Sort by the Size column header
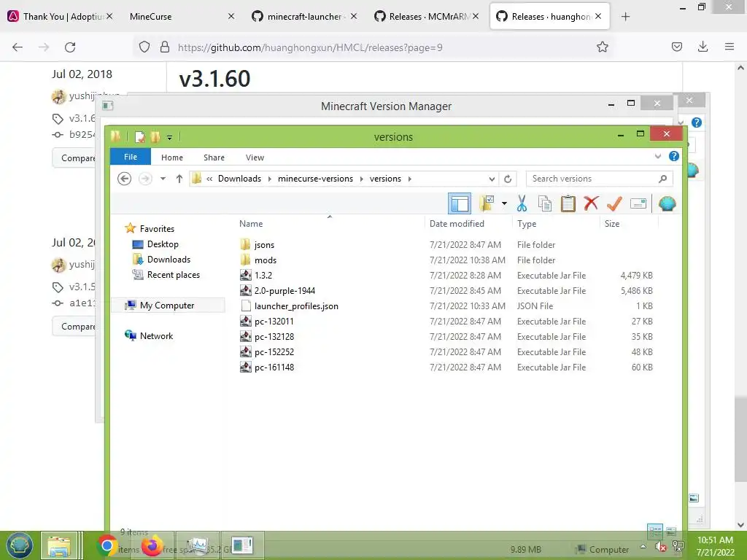This screenshot has height=560, width=747. 612,224
